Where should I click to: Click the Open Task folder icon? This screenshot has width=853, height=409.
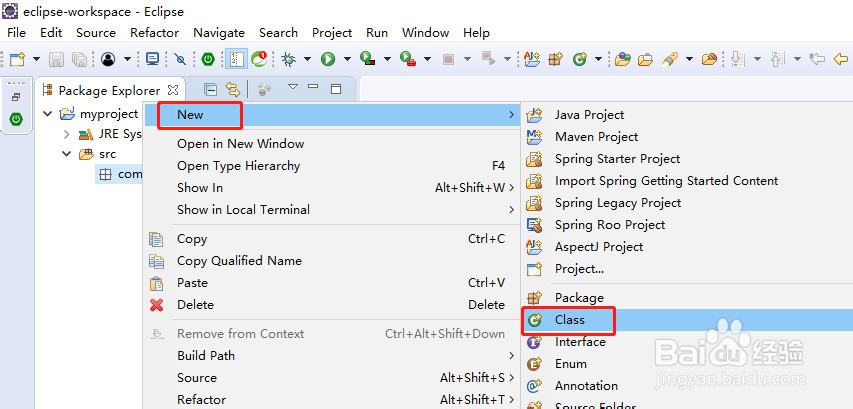(645, 59)
